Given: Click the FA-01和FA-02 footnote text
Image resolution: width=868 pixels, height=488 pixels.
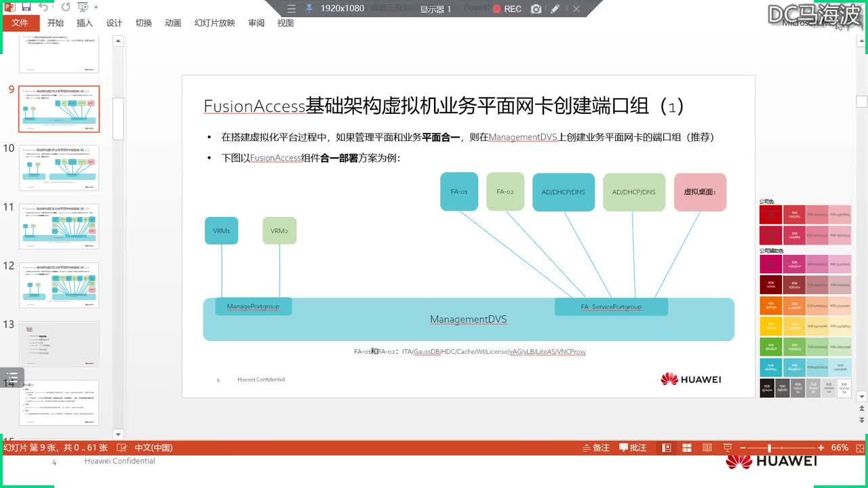Looking at the screenshot, I should point(470,352).
